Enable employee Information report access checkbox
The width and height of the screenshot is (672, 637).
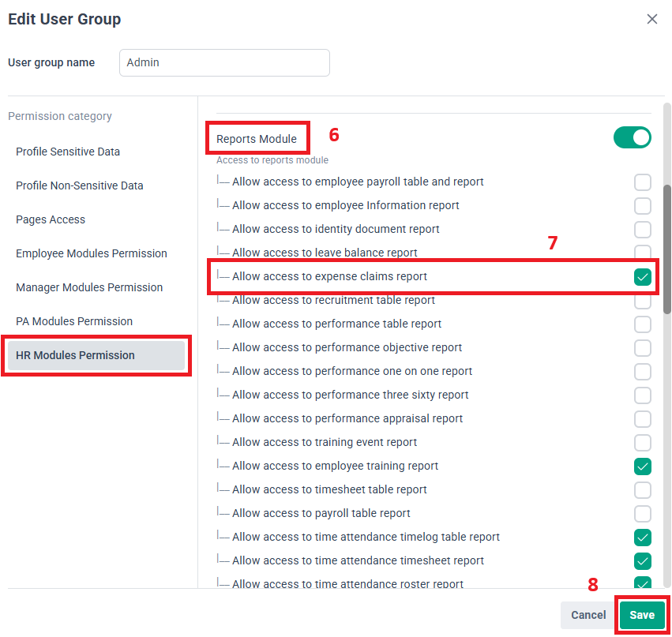(643, 206)
